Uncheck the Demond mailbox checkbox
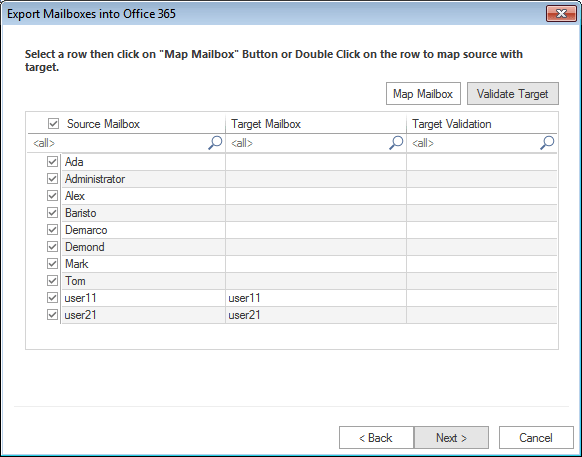The width and height of the screenshot is (582, 457). pos(52,247)
